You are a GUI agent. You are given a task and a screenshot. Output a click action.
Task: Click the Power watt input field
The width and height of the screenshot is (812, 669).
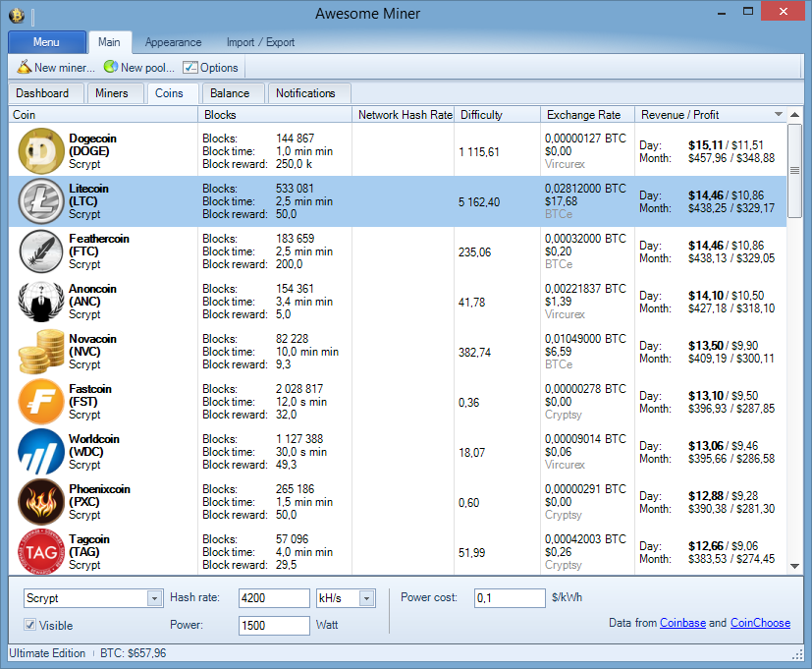pyautogui.click(x=274, y=626)
